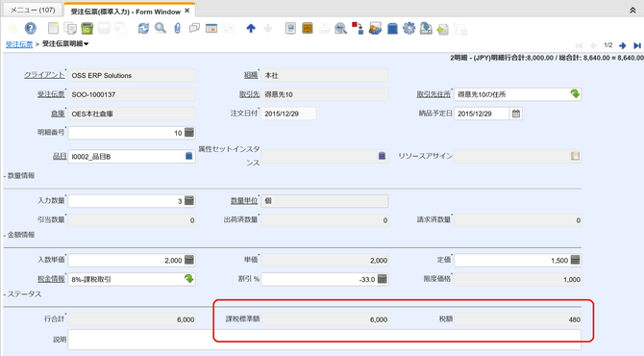Click the クライアント label link
Screen dimensions: 644x356
(x=44, y=75)
